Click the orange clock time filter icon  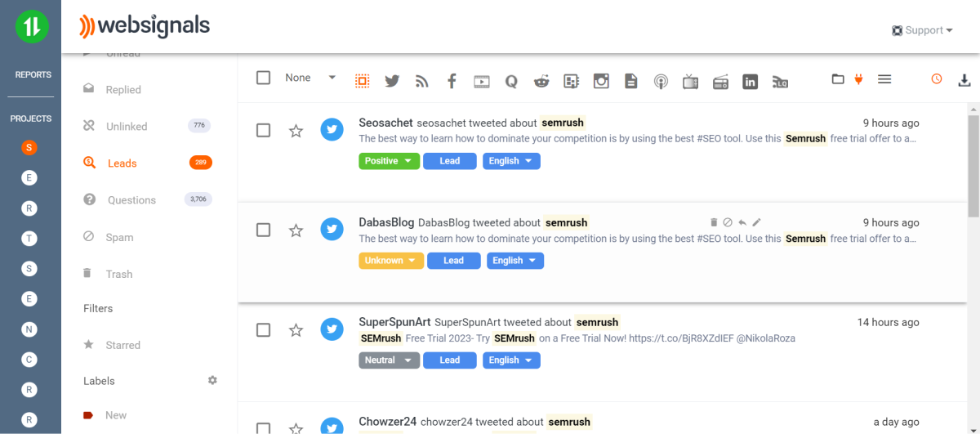click(x=937, y=79)
